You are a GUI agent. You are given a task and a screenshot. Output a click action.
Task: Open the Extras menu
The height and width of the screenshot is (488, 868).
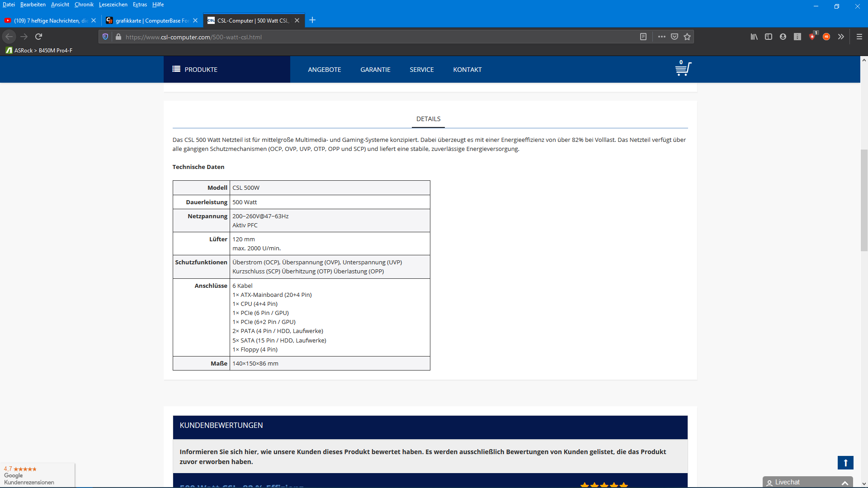point(140,5)
